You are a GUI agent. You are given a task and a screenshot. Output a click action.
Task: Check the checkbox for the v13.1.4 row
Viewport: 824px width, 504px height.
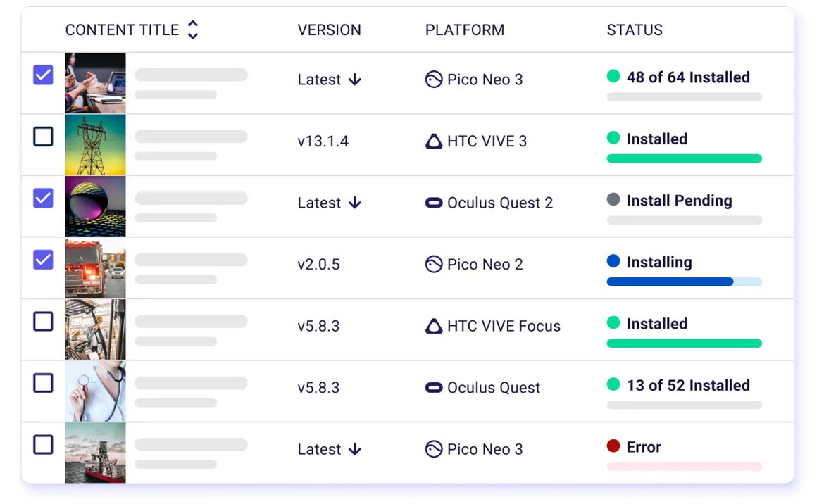point(43,137)
